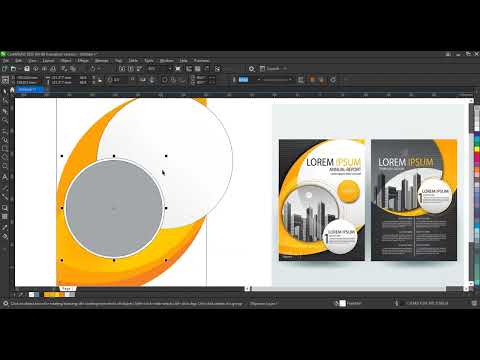Click the To Back of Layer icon
This screenshot has width=480, height=360.
[x=322, y=80]
